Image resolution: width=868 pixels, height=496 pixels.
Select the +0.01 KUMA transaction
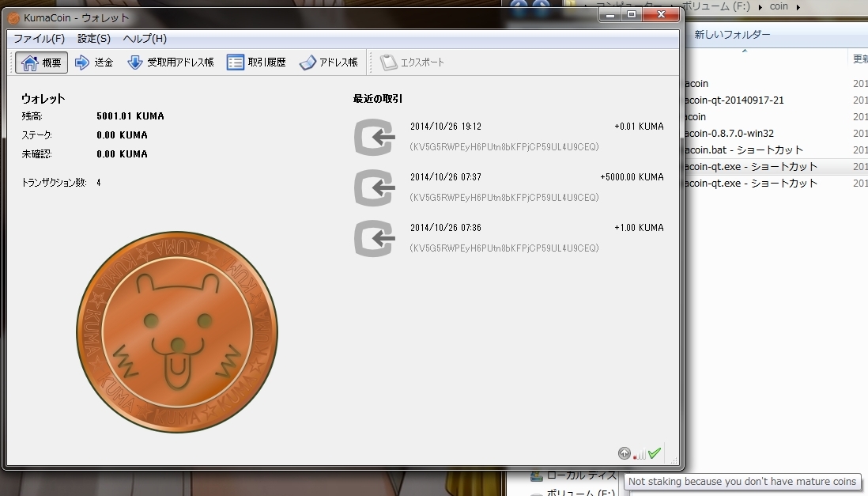point(508,136)
